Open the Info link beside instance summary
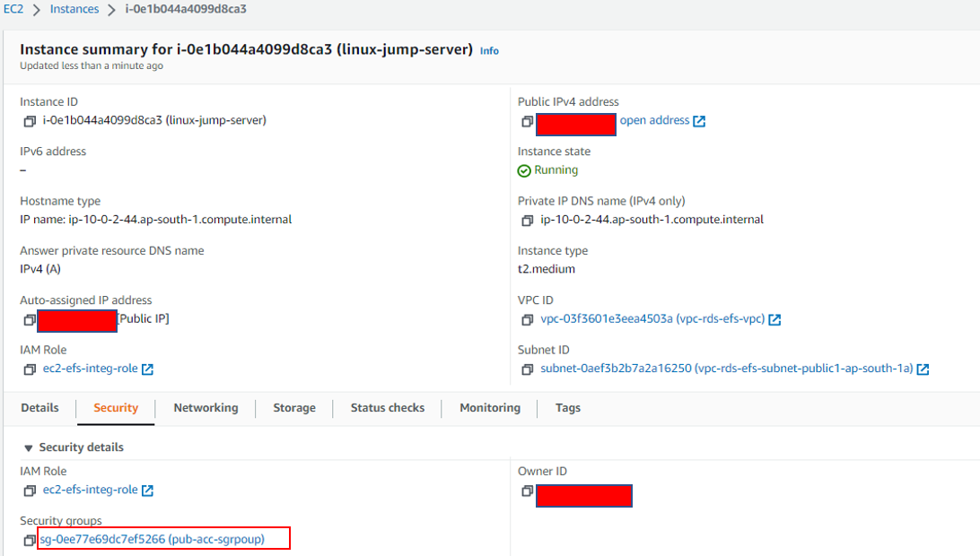 pos(489,50)
